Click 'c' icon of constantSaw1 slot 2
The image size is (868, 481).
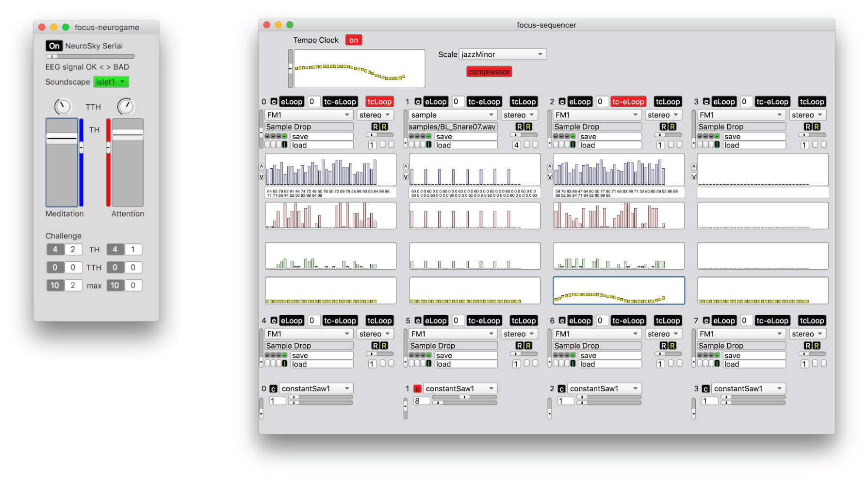(x=561, y=389)
